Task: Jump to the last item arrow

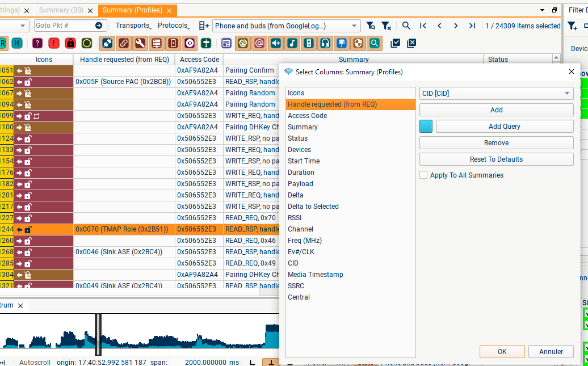Action: coord(472,26)
